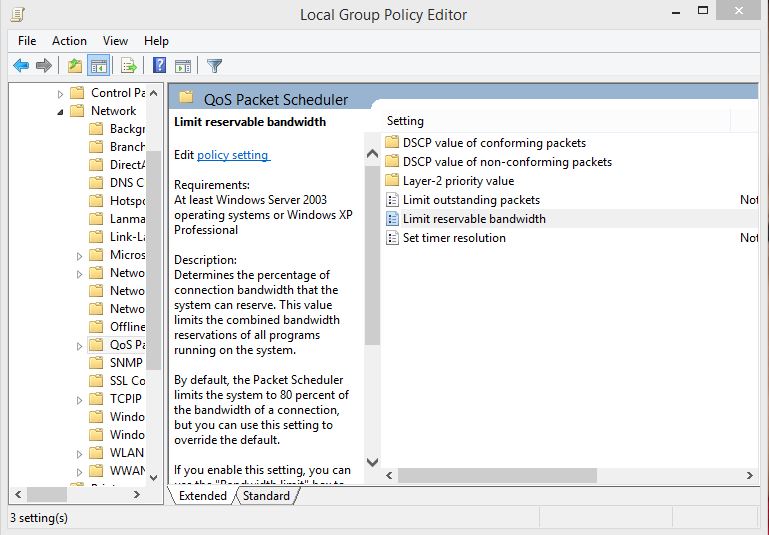Minimize the Local Group Policy Editor window
This screenshot has width=769, height=535.
click(x=676, y=12)
